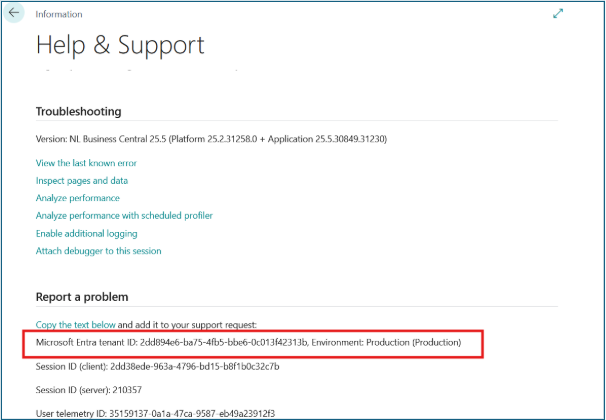
Task: Go back using the arrow icon
Action: [14, 13]
